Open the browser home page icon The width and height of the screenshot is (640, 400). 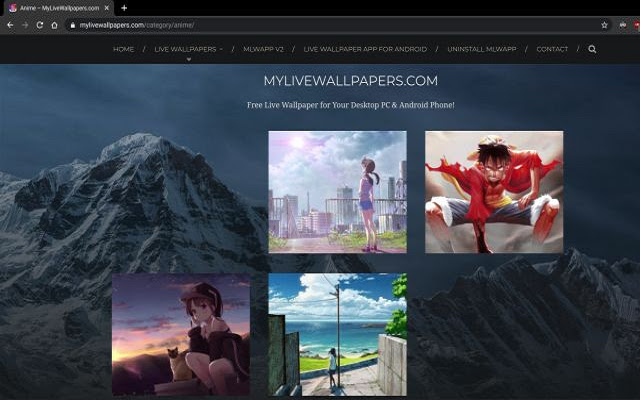tap(54, 25)
